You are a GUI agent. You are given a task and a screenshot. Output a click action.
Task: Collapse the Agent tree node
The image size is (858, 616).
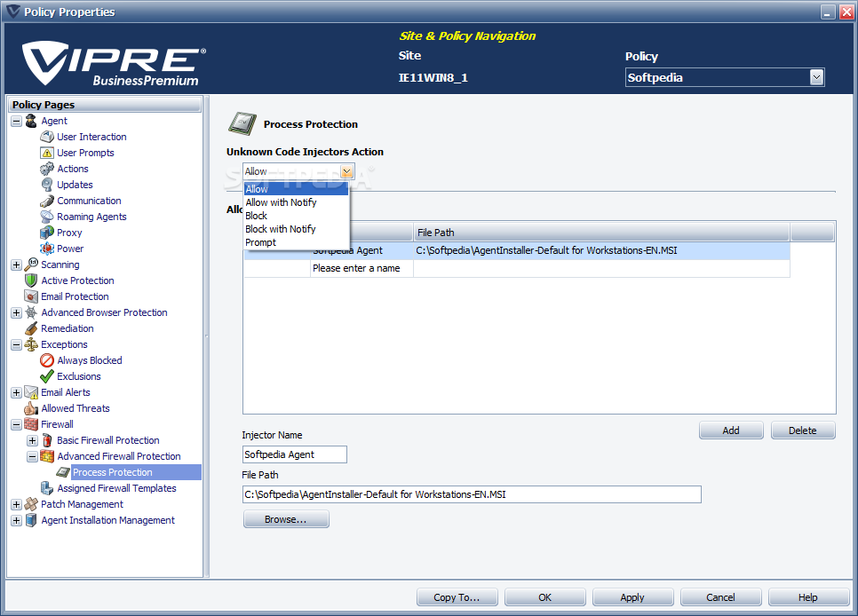pyautogui.click(x=16, y=121)
